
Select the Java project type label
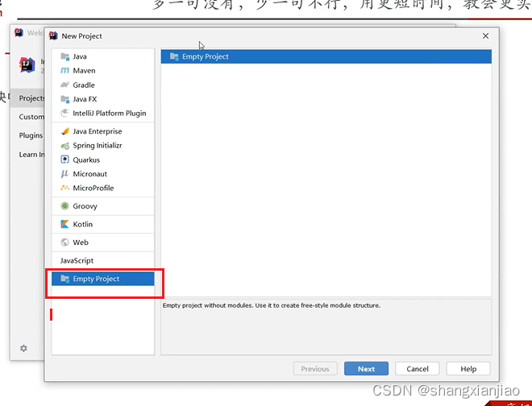[80, 56]
